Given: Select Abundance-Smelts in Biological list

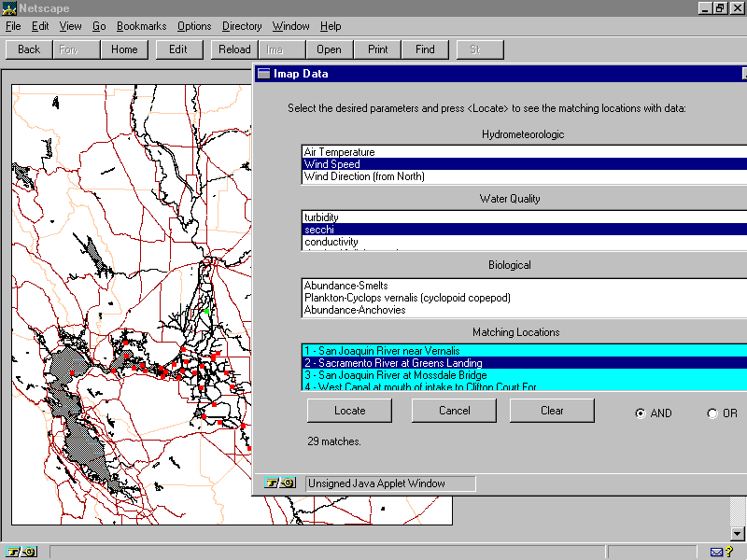Looking at the screenshot, I should click(525, 286).
